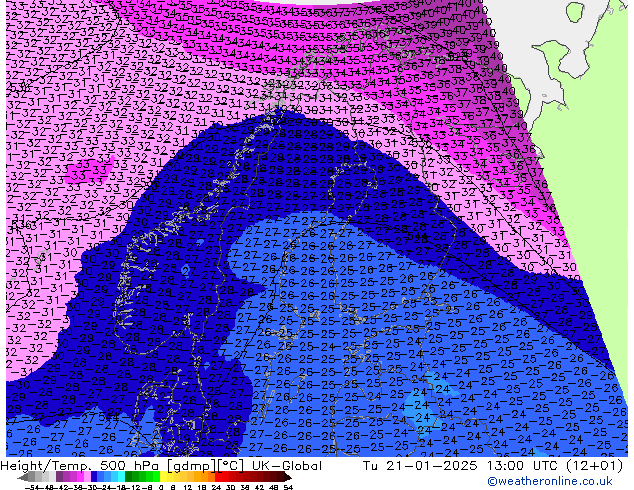Click the '54' legend scale value
Image resolution: width=634 pixels, height=490 pixels.
point(288,487)
